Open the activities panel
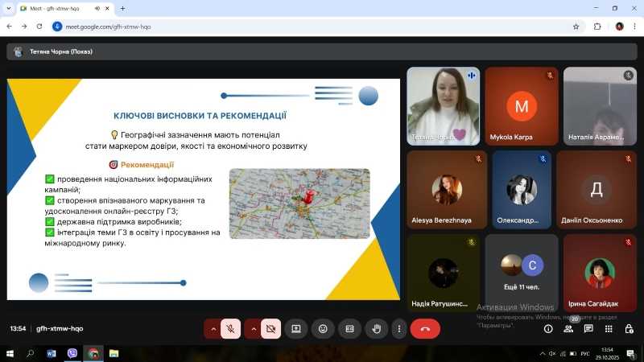Screen dimensions: 644x362 609,328
